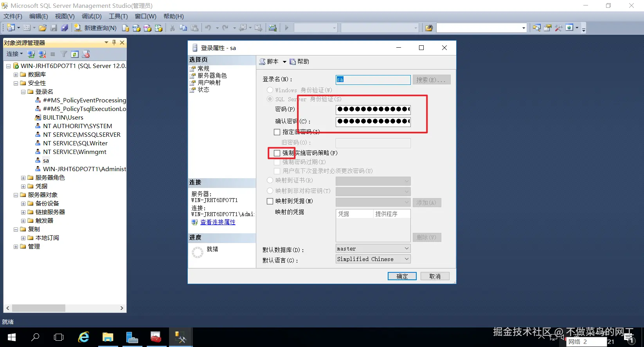Click the Refresh icon in Object Explorer

[75, 54]
